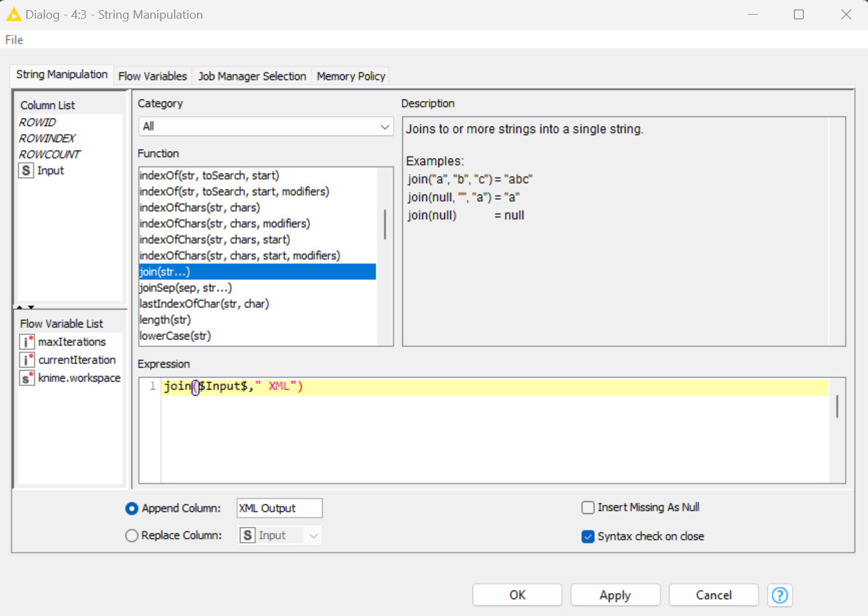Enable Insert Missing As Null
Image resolution: width=868 pixels, height=616 pixels.
point(587,507)
